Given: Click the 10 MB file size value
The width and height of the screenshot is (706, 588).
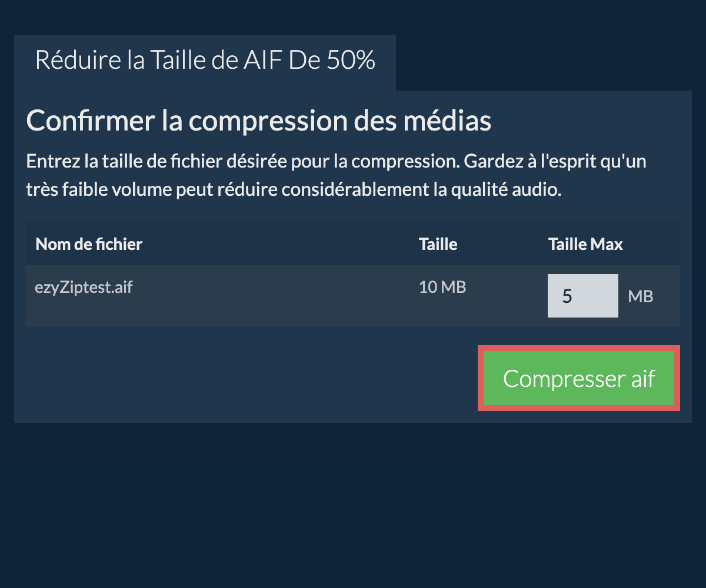Looking at the screenshot, I should (x=442, y=288).
